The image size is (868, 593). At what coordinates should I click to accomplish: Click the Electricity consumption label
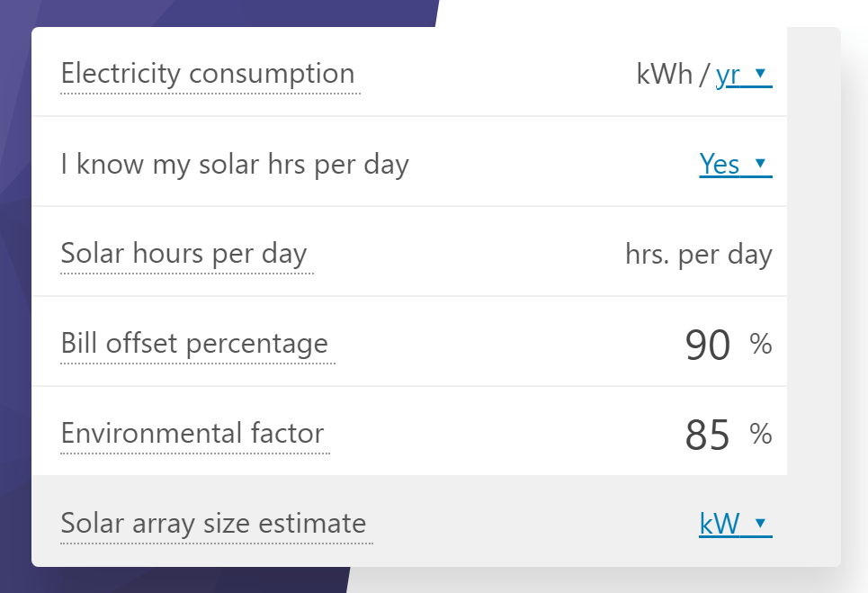pyautogui.click(x=209, y=75)
